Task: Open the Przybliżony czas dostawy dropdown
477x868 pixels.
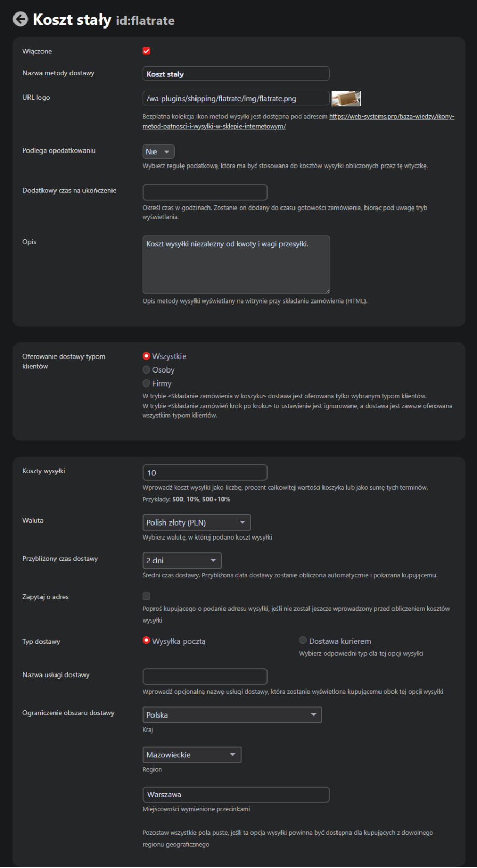Action: click(x=181, y=560)
